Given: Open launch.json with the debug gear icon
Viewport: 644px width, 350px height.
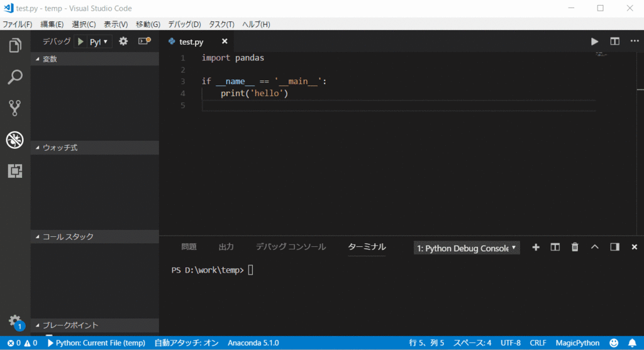Looking at the screenshot, I should point(123,41).
